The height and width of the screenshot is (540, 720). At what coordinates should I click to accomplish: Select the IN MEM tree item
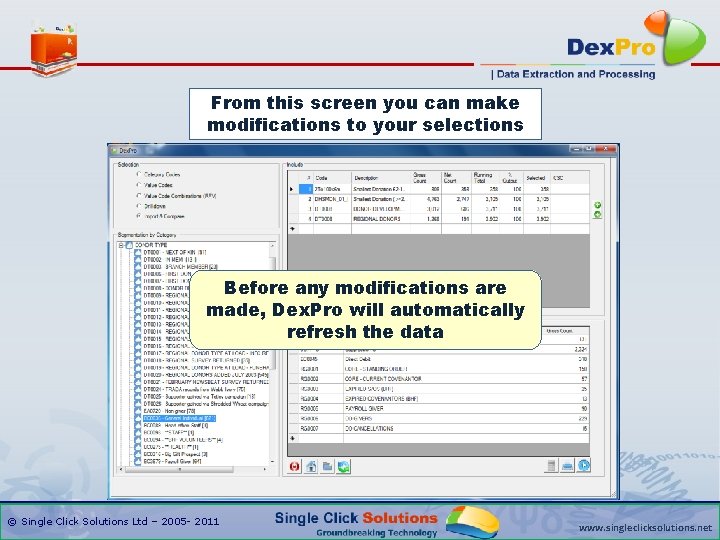click(170, 260)
